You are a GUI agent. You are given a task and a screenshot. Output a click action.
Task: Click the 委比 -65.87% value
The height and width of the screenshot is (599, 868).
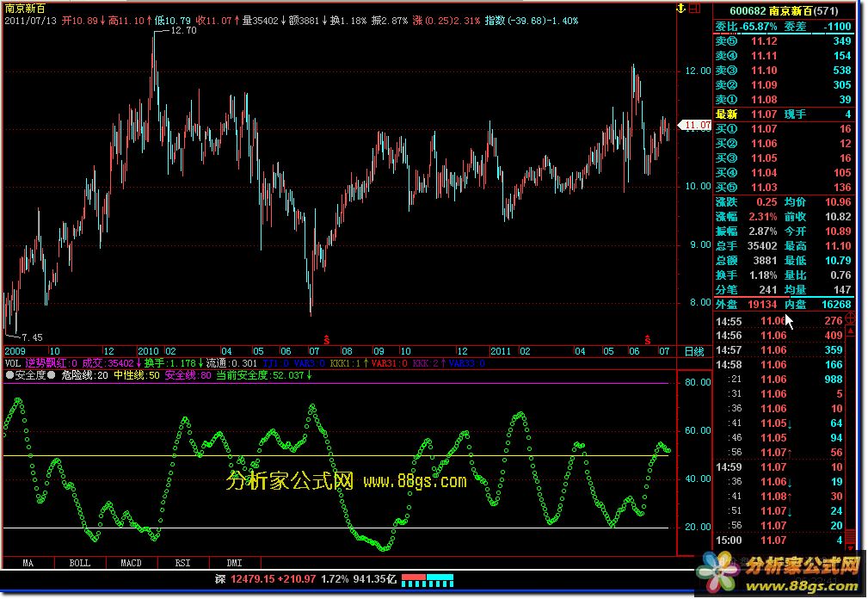click(x=759, y=27)
